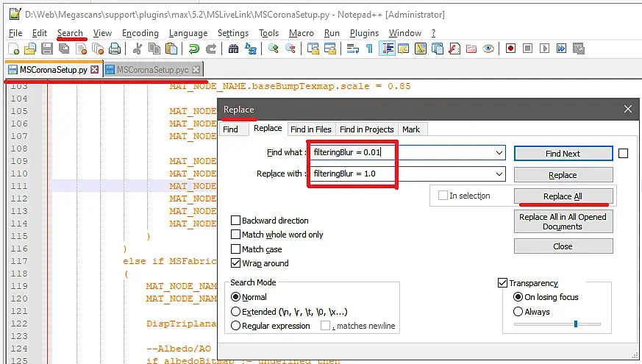Click the transparency slider handle

pos(576,324)
